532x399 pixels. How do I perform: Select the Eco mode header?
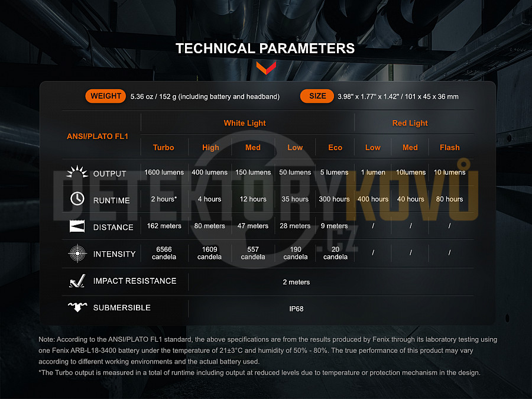coord(335,148)
